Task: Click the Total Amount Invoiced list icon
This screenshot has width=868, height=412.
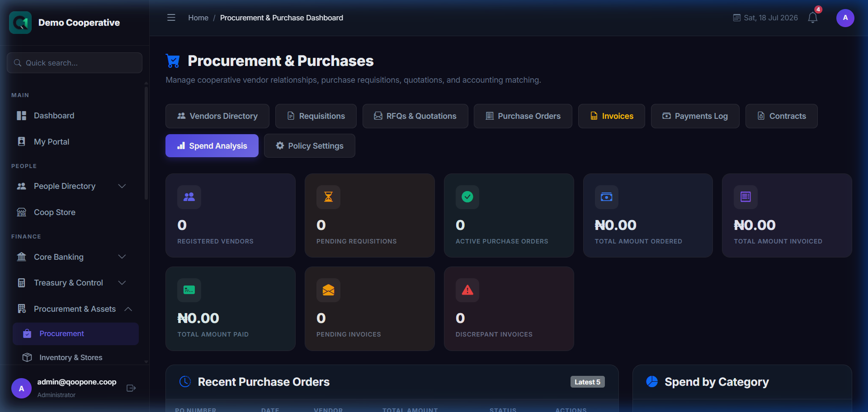Action: point(745,197)
